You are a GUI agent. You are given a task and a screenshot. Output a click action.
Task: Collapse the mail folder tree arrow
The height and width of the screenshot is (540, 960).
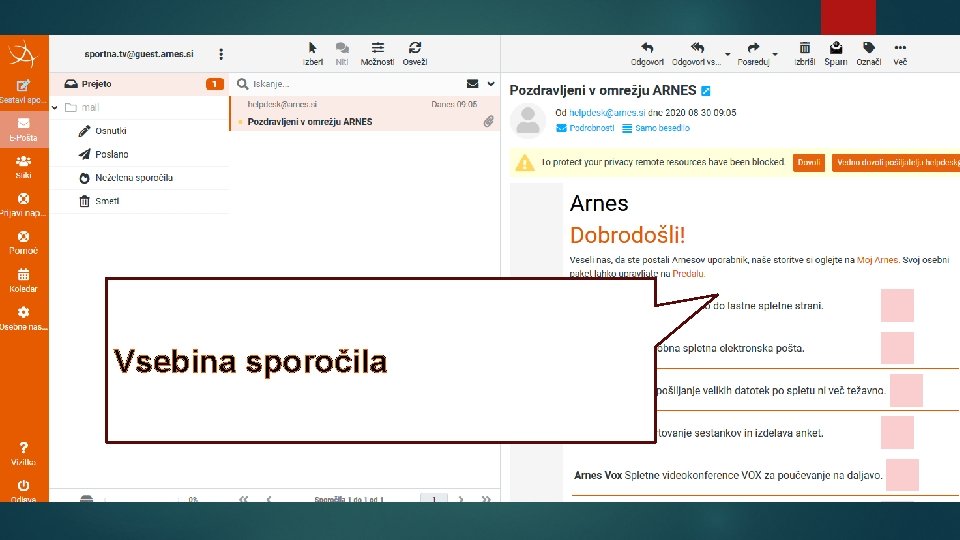pyautogui.click(x=54, y=108)
